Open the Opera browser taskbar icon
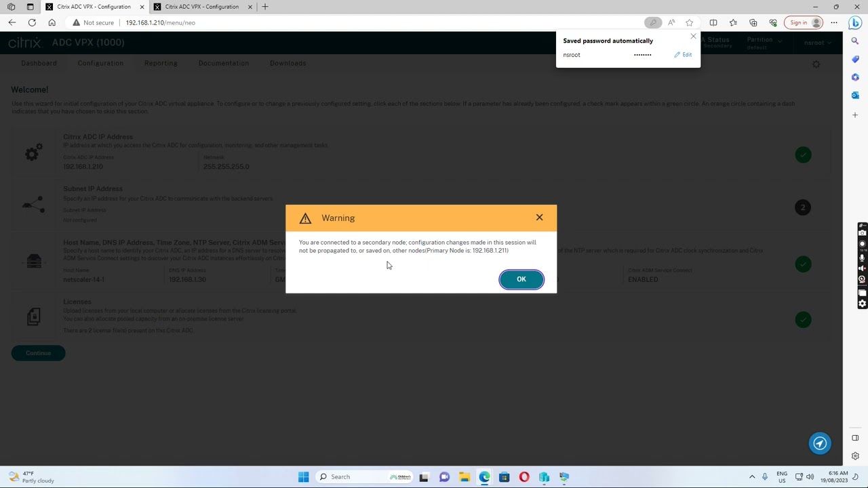This screenshot has width=868, height=488. [524, 476]
